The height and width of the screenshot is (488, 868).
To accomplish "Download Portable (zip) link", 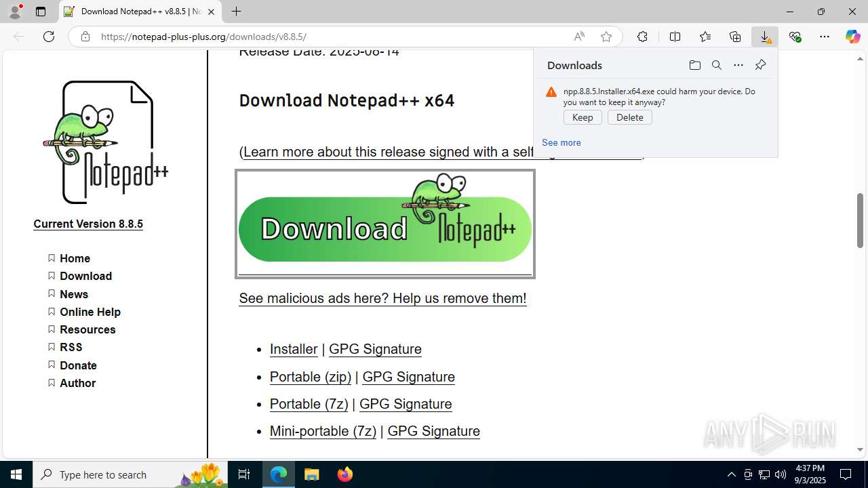I will [311, 377].
